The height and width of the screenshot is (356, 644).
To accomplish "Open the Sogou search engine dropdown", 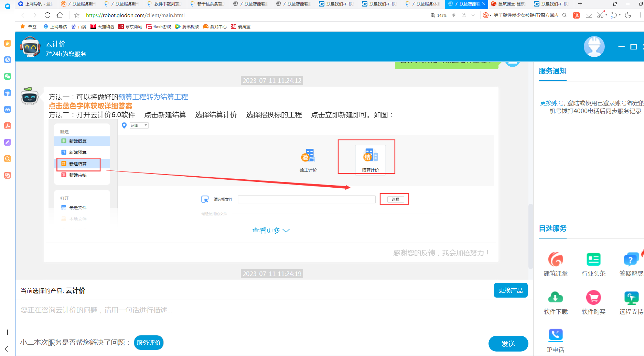I will 487,15.
